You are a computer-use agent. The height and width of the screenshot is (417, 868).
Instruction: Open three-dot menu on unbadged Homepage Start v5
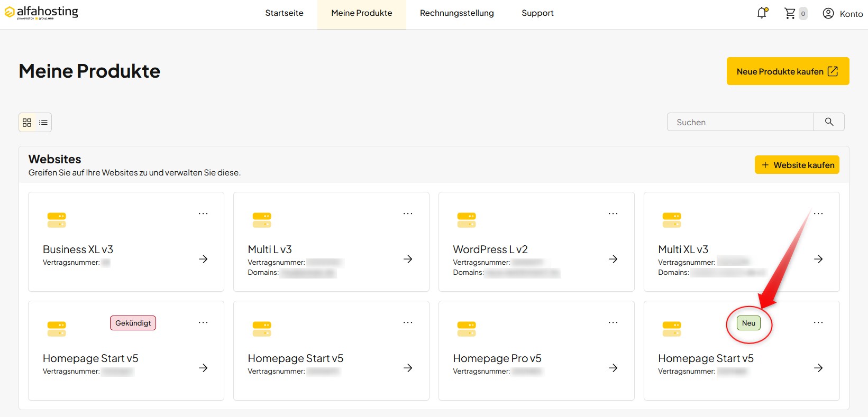pos(408,322)
